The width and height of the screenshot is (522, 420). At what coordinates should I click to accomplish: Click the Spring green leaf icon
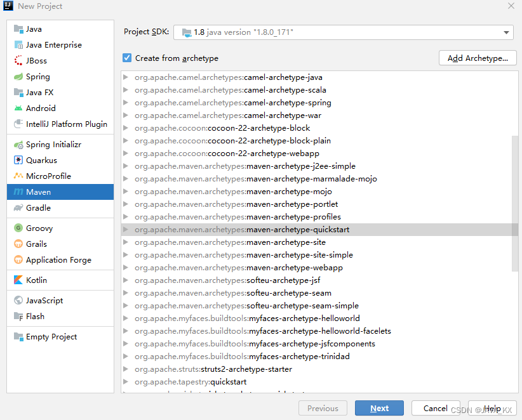[18, 77]
